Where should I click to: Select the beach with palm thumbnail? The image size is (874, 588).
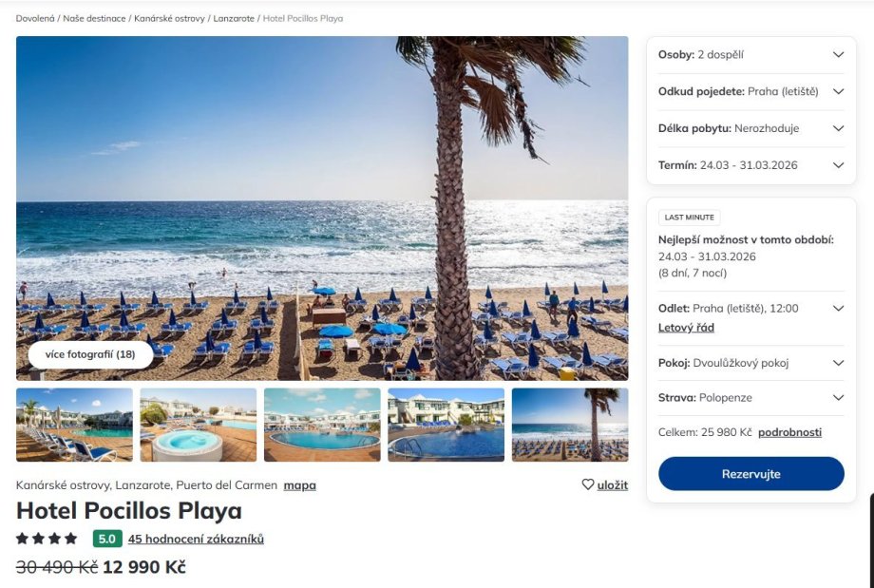click(x=570, y=425)
